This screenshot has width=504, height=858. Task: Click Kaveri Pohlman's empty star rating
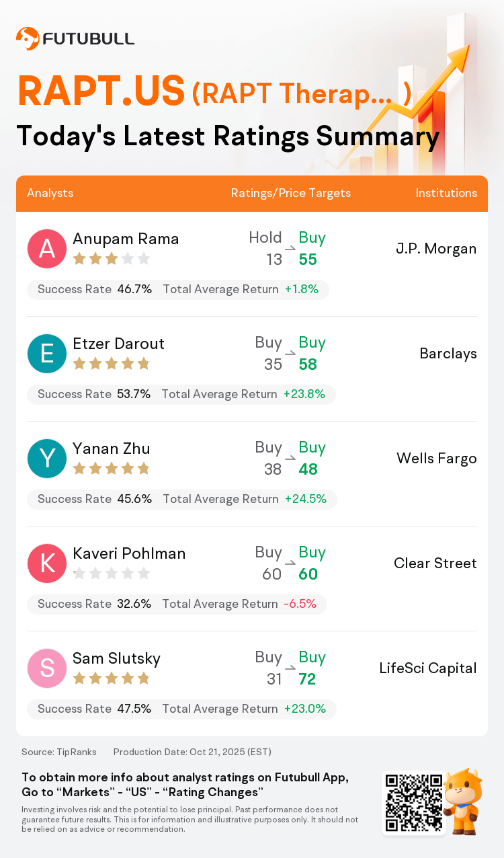[x=111, y=574]
